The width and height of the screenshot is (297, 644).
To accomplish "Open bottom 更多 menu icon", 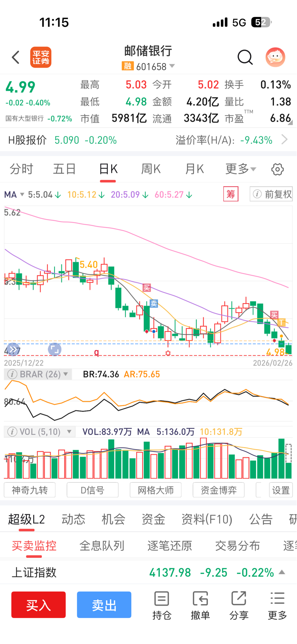I will [x=277, y=605].
